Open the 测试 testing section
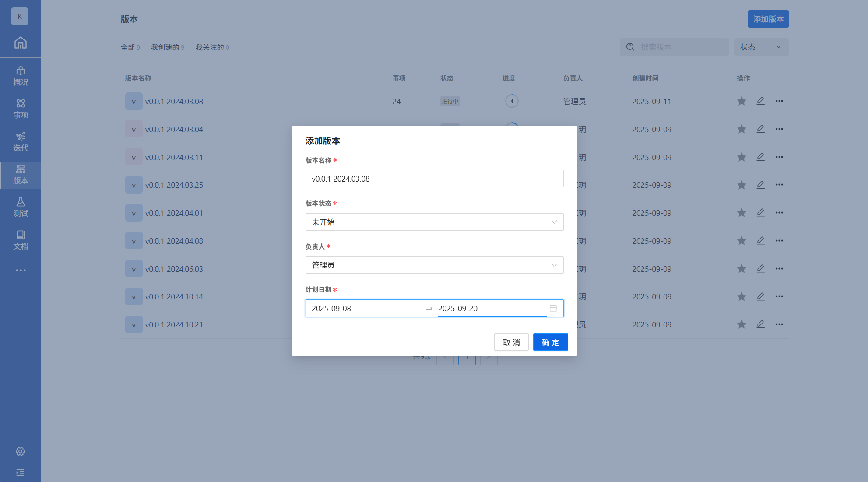 coord(20,208)
